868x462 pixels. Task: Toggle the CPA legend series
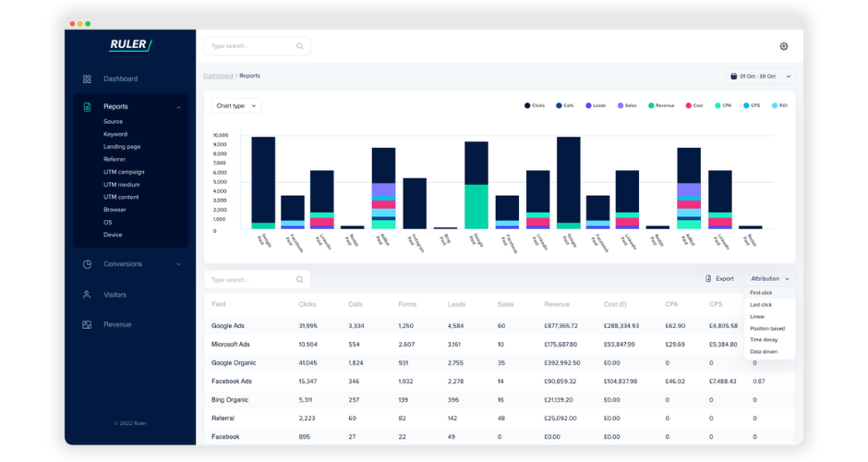click(723, 105)
